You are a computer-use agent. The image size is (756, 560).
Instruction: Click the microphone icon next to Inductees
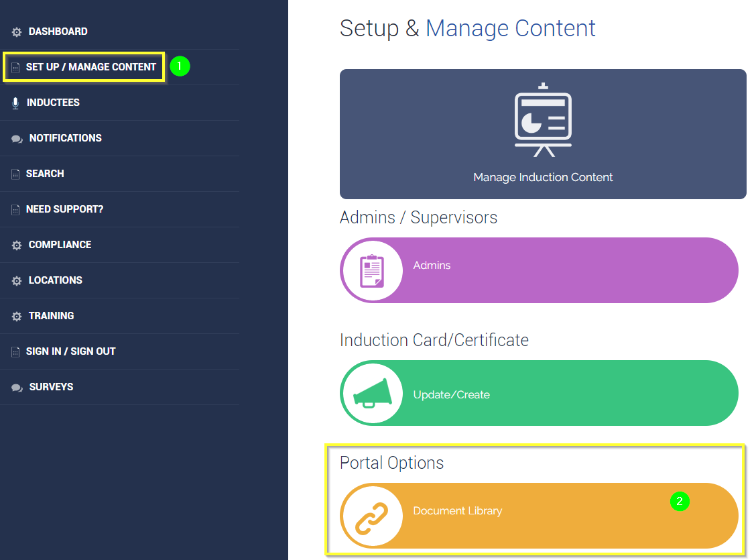point(15,103)
